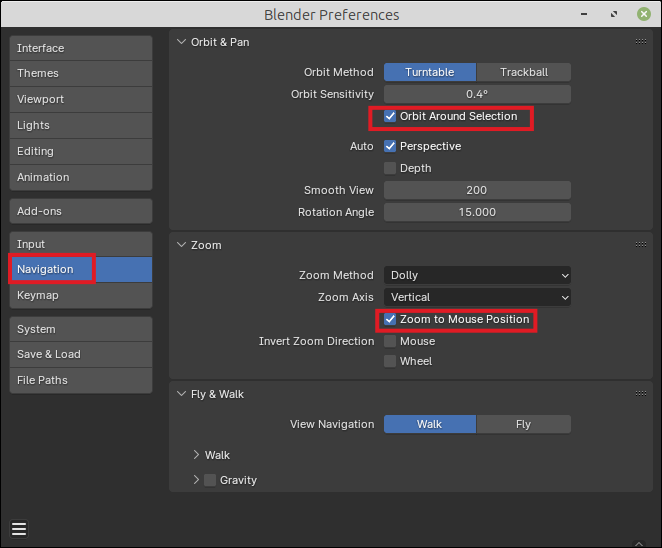This screenshot has height=548, width=662.
Task: Collapse the Zoom panel
Action: point(182,245)
